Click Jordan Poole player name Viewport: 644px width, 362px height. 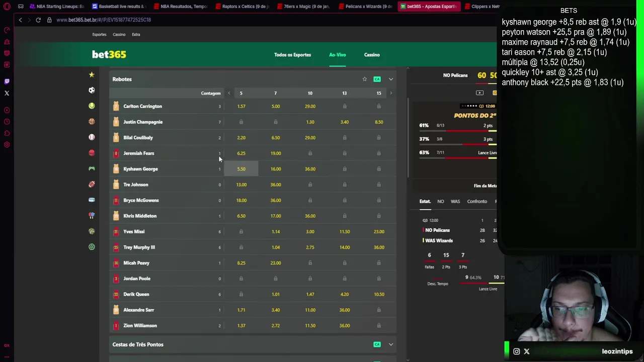pos(137,279)
